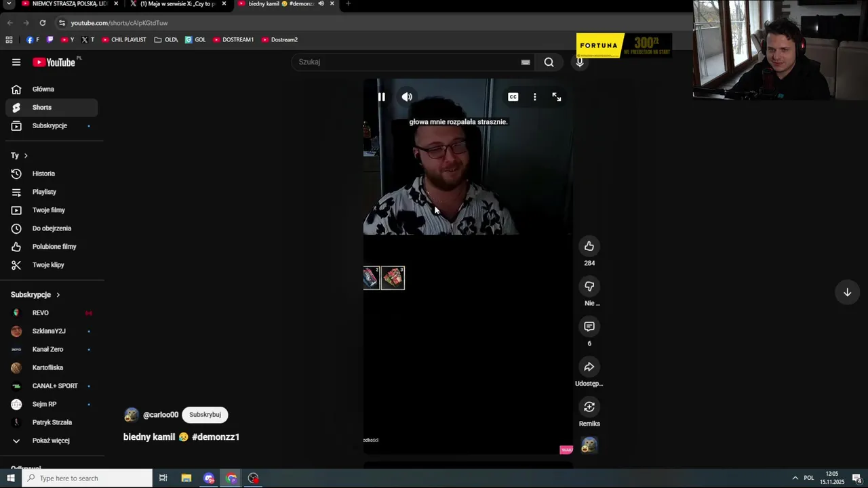Open the DOSTREAM1 bookmark
The width and height of the screenshot is (868, 488).
[233, 40]
